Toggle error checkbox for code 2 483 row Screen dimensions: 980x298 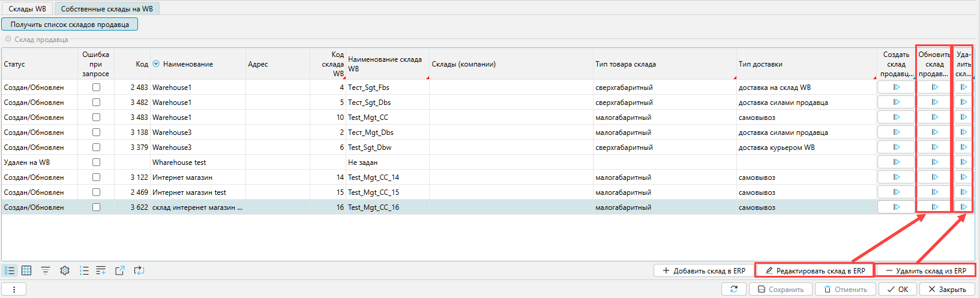point(96,87)
